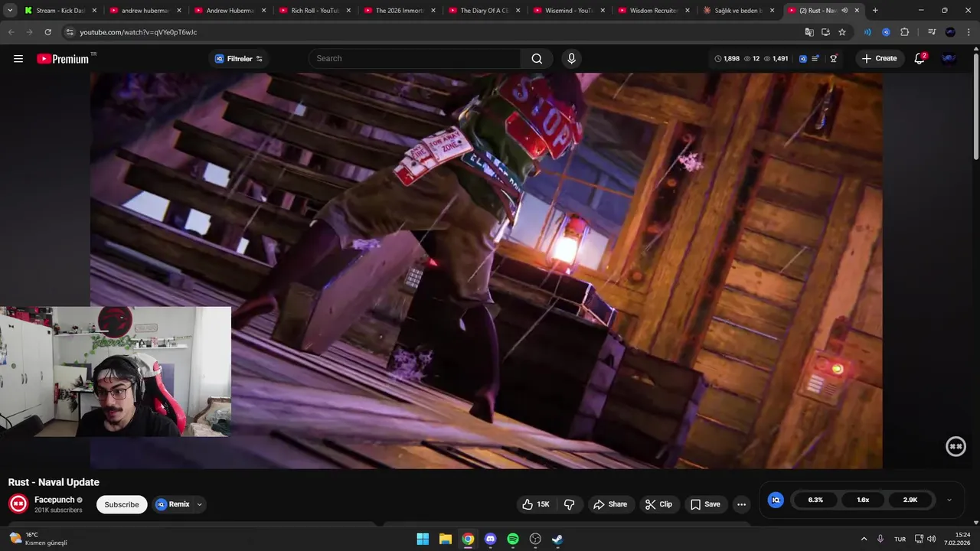
Task: Show hidden system tray icons chevron
Action: click(x=864, y=539)
